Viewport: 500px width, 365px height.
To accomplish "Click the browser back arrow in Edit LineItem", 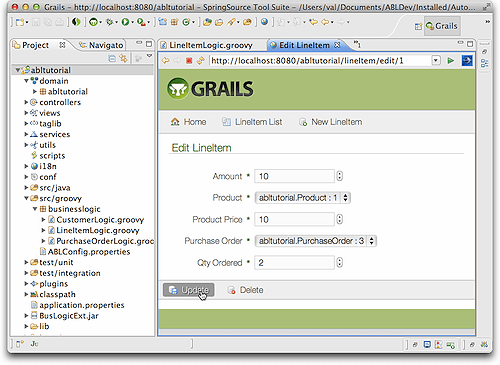I will pos(165,61).
